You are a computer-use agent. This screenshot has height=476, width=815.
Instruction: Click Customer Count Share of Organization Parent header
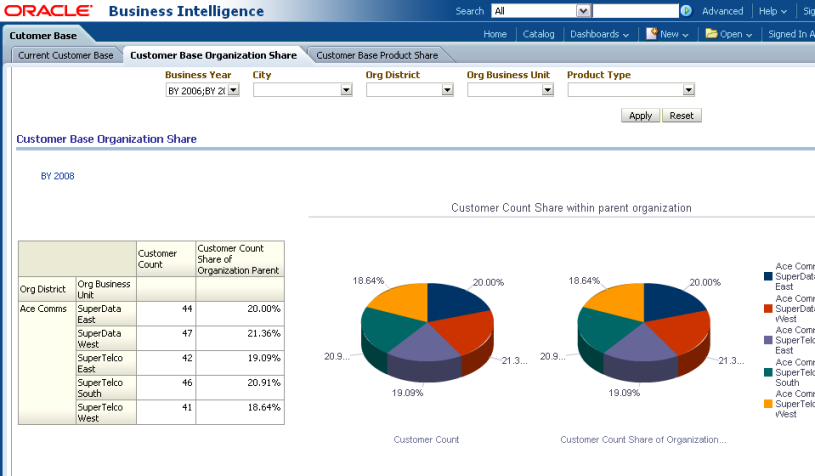[x=240, y=259]
